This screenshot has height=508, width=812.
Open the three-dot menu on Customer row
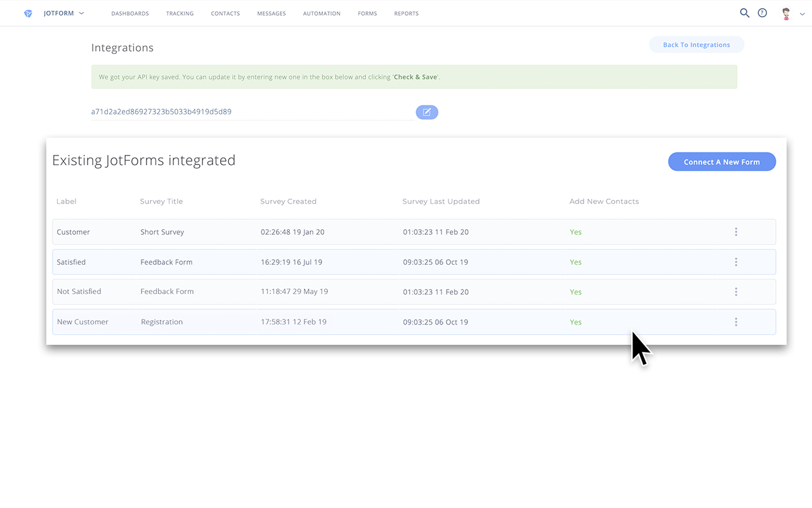tap(736, 232)
